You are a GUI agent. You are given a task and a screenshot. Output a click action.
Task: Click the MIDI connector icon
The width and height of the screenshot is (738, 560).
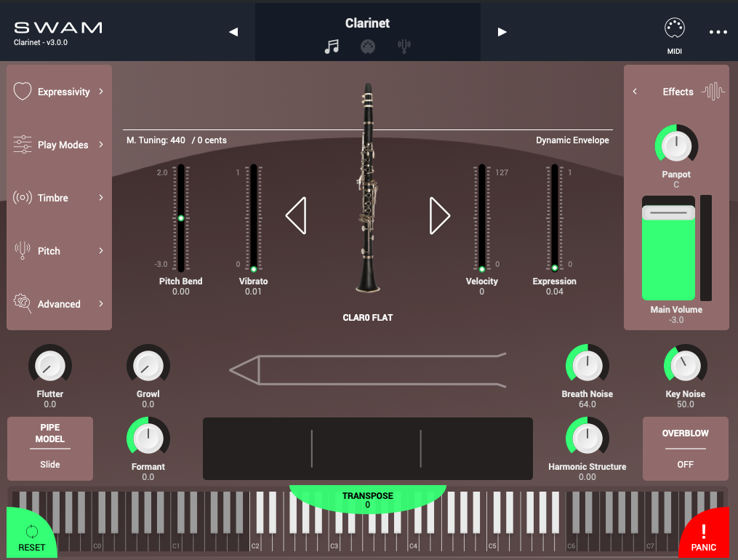(x=674, y=29)
